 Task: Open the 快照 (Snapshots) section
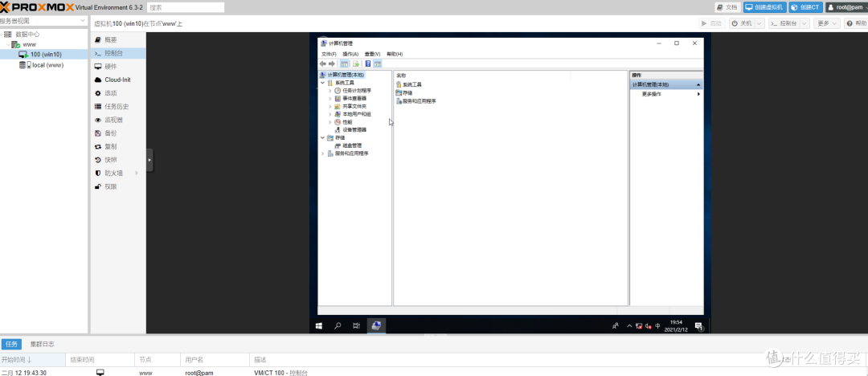coord(111,159)
